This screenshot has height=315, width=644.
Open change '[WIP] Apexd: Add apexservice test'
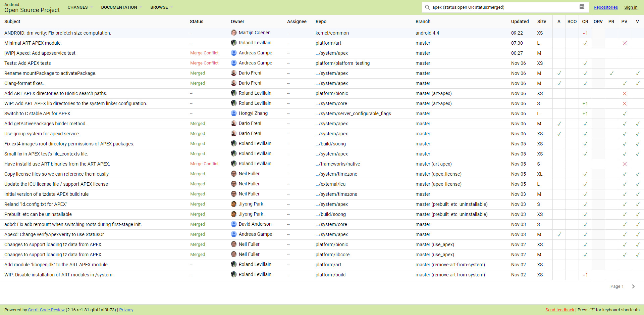pos(40,53)
